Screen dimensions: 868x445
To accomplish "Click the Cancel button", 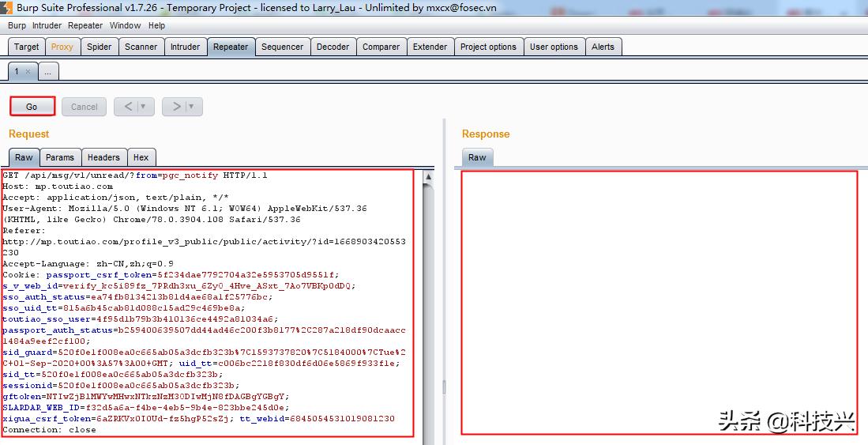I will point(85,107).
